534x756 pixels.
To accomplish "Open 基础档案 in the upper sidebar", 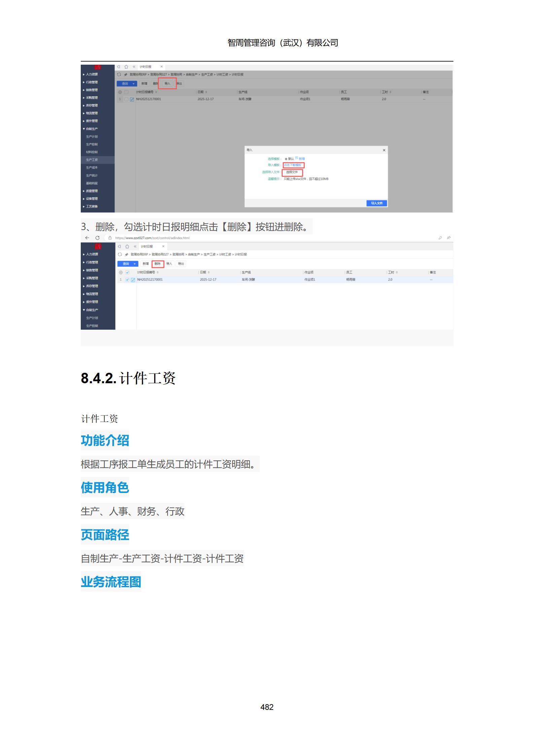I will point(92,183).
